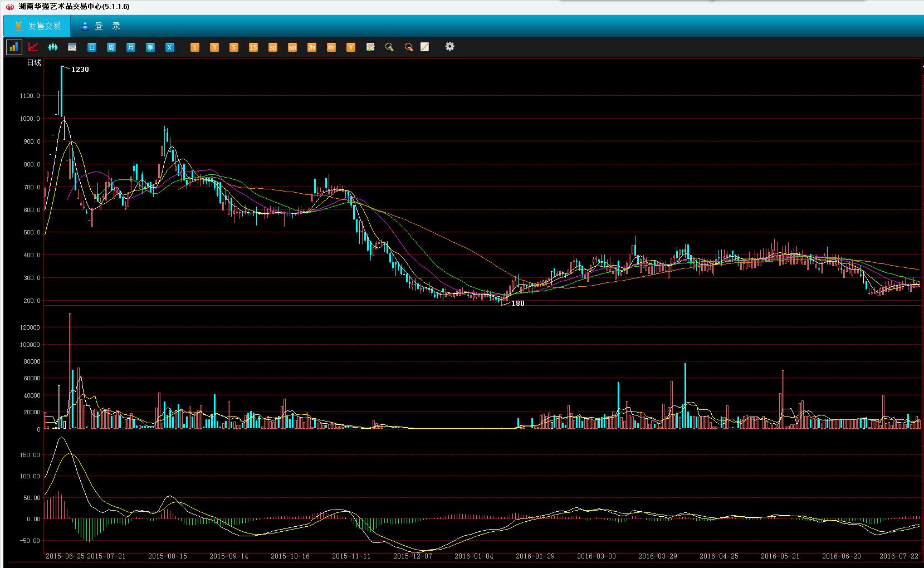Select the 15-minute interval

pos(253,47)
